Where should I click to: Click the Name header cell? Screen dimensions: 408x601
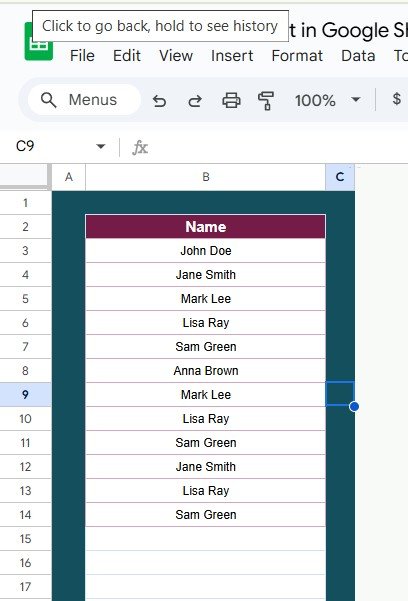(206, 227)
